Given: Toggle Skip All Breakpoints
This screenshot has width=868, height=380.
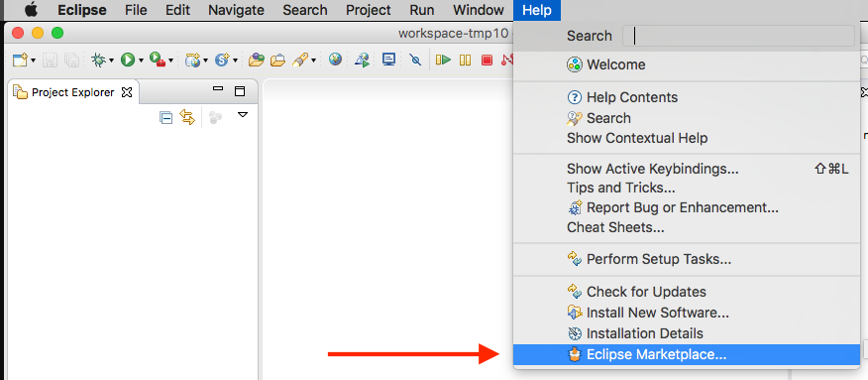Looking at the screenshot, I should pos(416,60).
